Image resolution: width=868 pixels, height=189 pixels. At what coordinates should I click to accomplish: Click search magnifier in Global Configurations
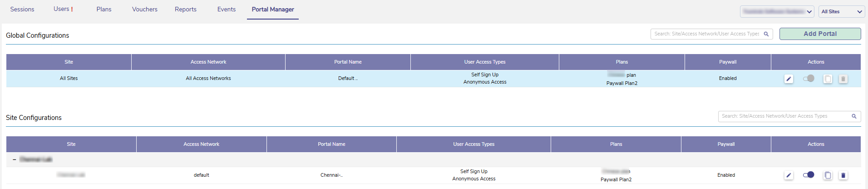tap(766, 34)
